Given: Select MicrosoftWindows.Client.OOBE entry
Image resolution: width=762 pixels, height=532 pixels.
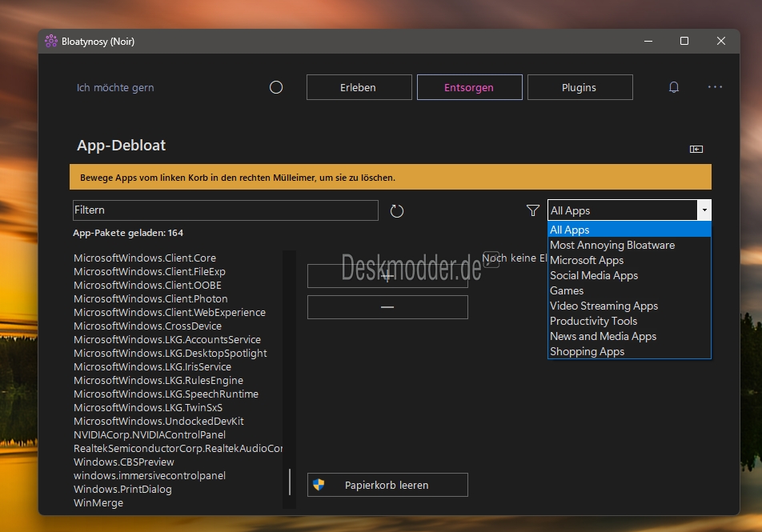Looking at the screenshot, I should (x=147, y=285).
